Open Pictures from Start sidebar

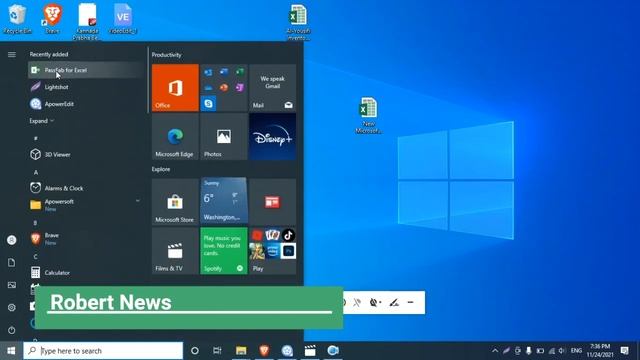point(12,285)
